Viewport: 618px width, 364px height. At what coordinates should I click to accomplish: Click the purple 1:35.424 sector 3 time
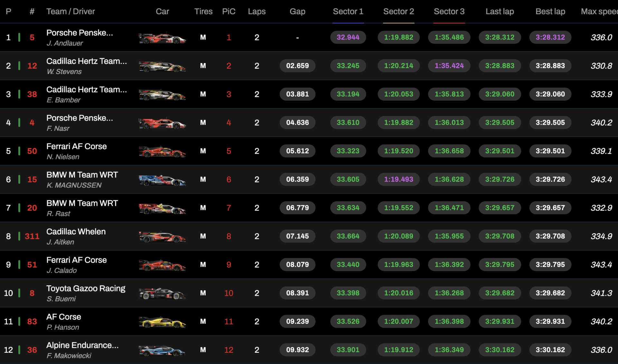coord(449,66)
